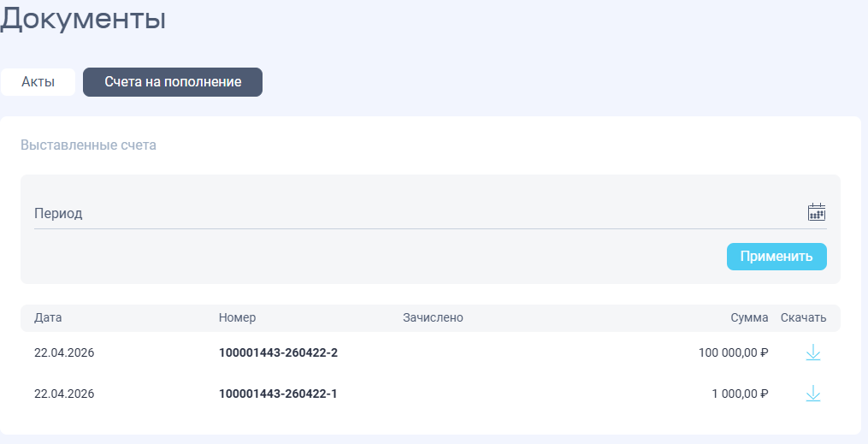The height and width of the screenshot is (444, 868).
Task: Select invoice number 100001443-260422-1
Action: (278, 394)
